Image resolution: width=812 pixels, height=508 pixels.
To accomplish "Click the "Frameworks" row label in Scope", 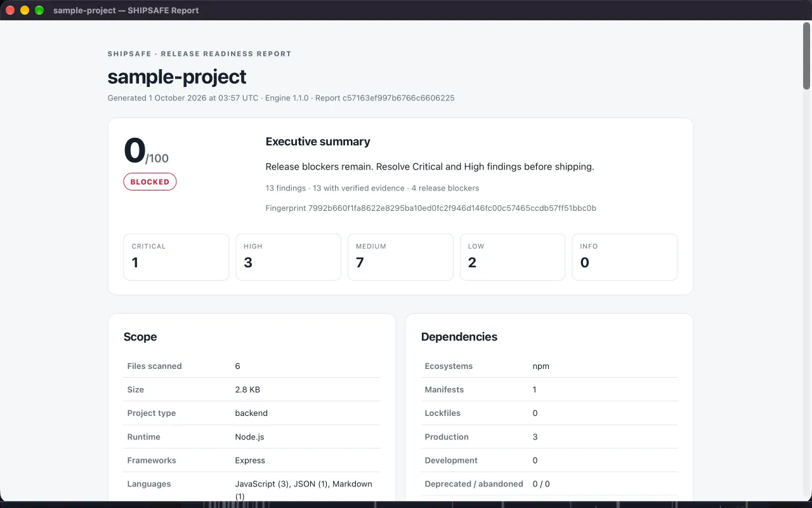I will (152, 460).
